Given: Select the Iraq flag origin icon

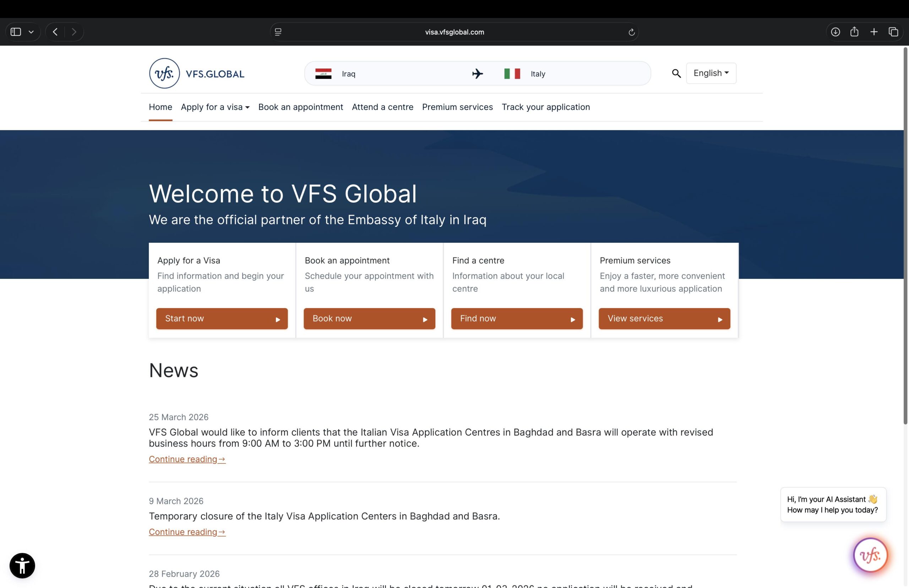Looking at the screenshot, I should [x=323, y=74].
